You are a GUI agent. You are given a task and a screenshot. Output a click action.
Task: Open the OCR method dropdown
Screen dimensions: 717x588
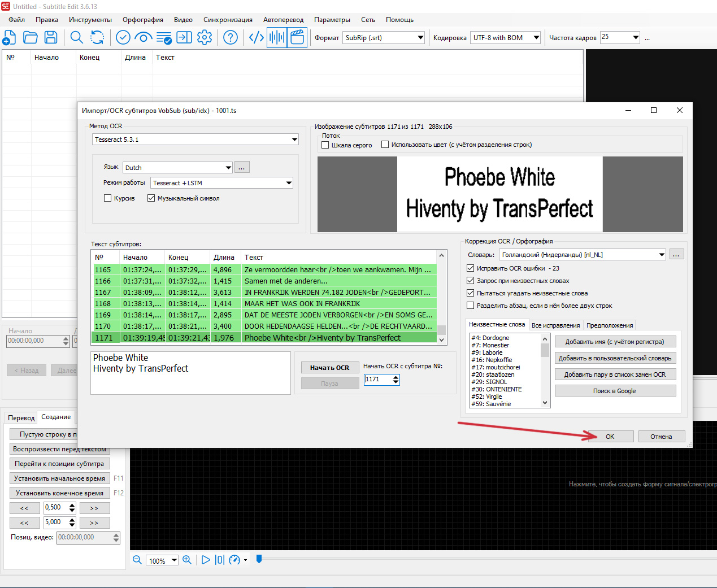[x=294, y=139]
